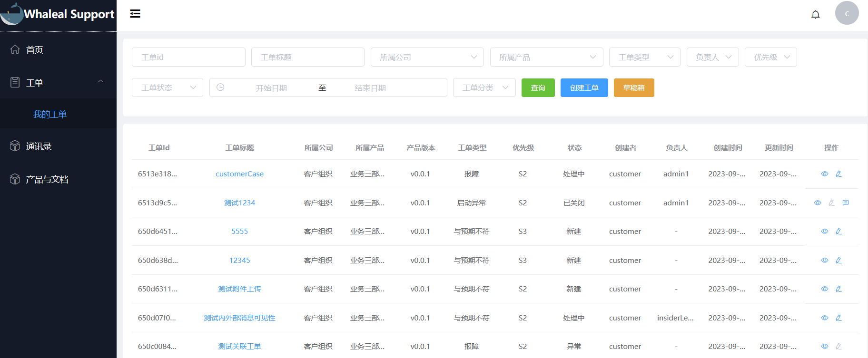The width and height of the screenshot is (868, 358).
Task: Open the orange 草稿箱 button
Action: [634, 87]
